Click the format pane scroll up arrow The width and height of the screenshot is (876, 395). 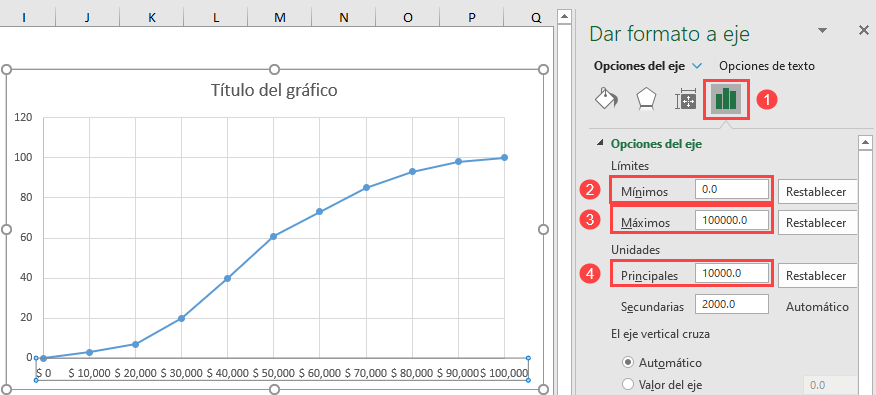pos(865,142)
